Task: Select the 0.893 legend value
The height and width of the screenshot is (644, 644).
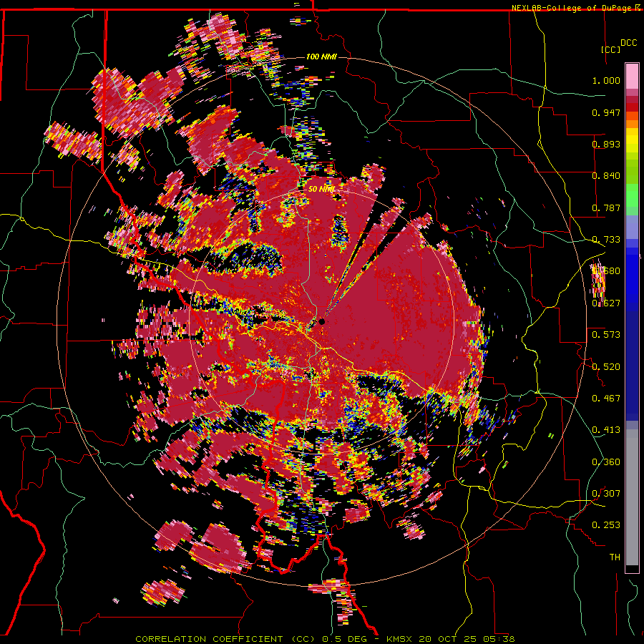Action: (606, 144)
